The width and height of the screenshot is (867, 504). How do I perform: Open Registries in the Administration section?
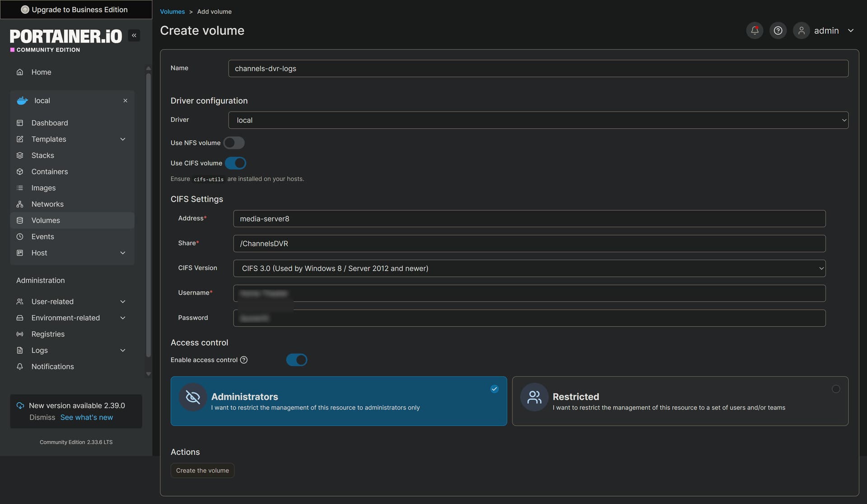(48, 334)
